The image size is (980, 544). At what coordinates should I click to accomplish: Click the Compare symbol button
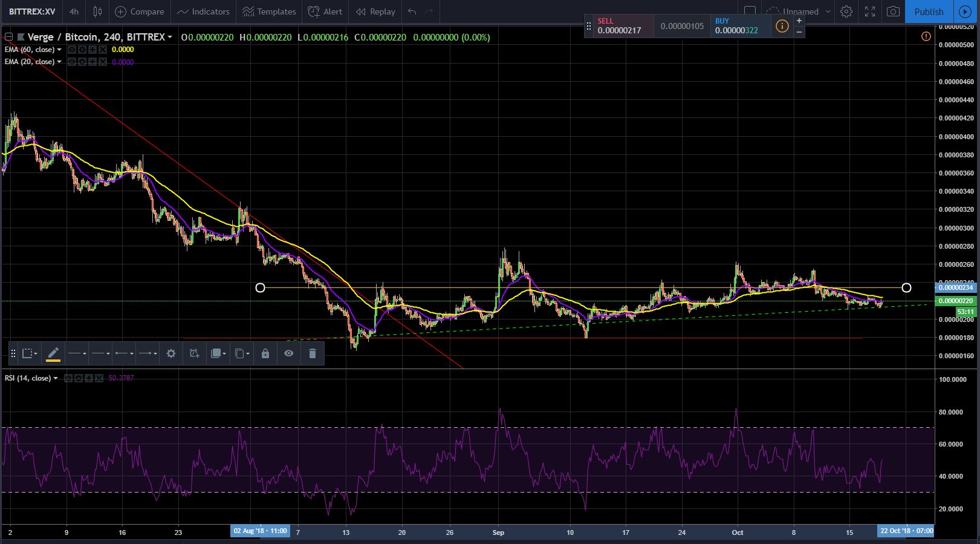[x=140, y=11]
